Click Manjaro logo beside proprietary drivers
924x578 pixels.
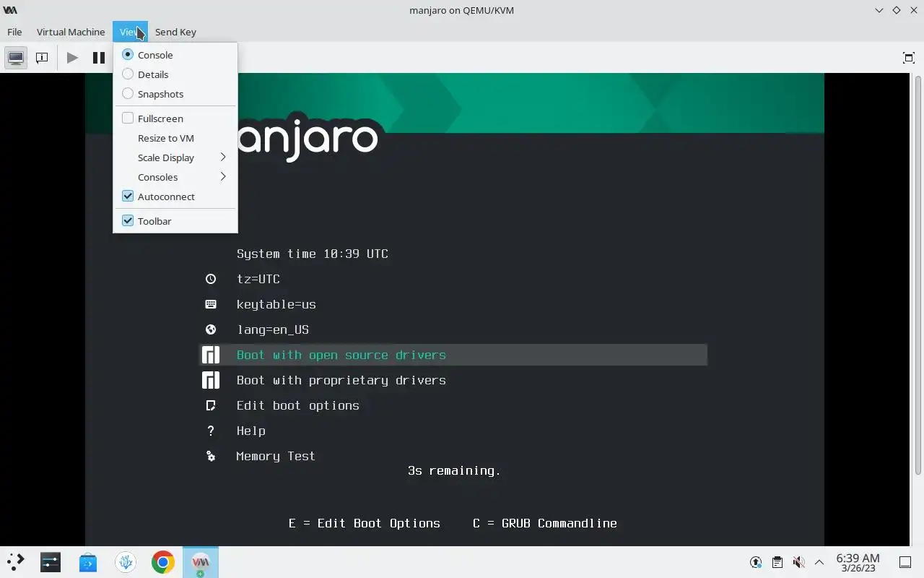(211, 380)
